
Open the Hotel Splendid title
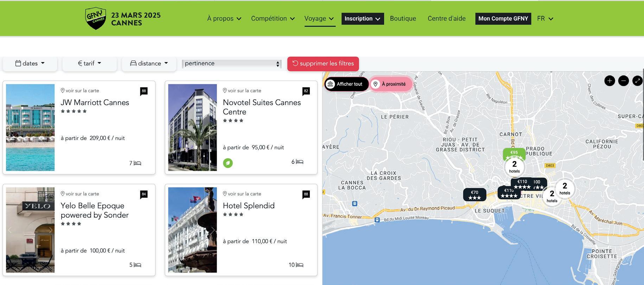[249, 206]
